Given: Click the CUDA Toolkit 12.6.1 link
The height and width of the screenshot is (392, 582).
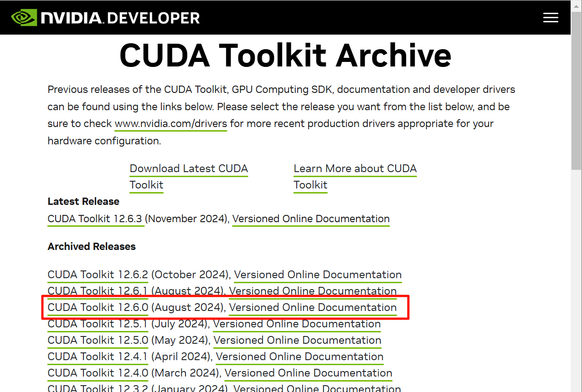Looking at the screenshot, I should pyautogui.click(x=98, y=291).
